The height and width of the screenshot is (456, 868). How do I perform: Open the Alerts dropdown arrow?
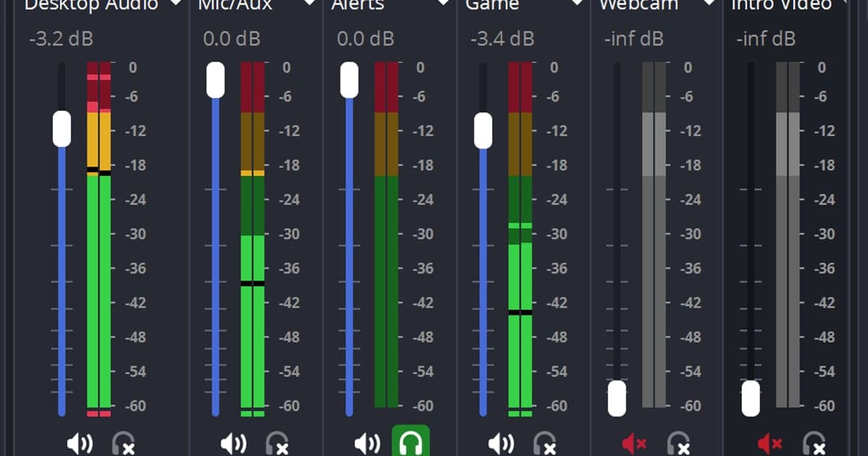(443, 3)
